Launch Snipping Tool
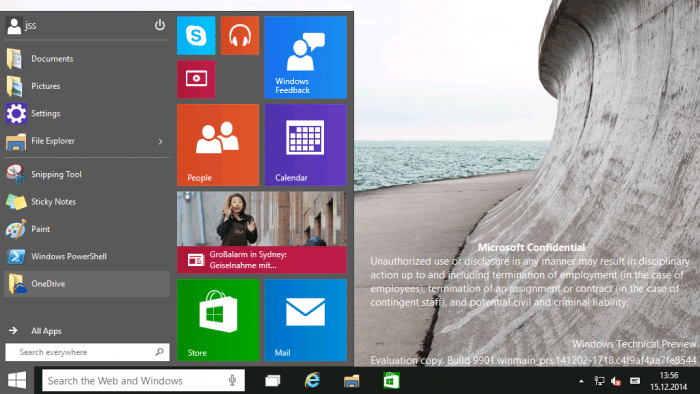This screenshot has height=394, width=700. click(87, 174)
